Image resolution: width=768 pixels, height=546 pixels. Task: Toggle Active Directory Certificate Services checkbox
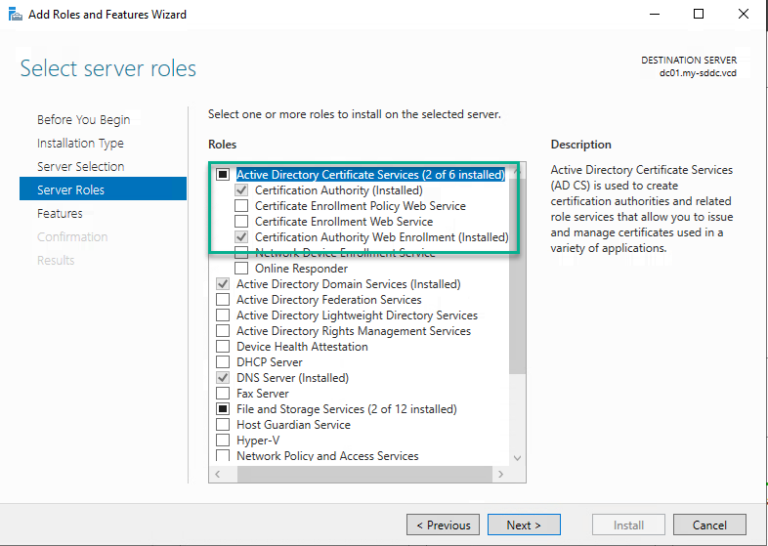point(223,174)
